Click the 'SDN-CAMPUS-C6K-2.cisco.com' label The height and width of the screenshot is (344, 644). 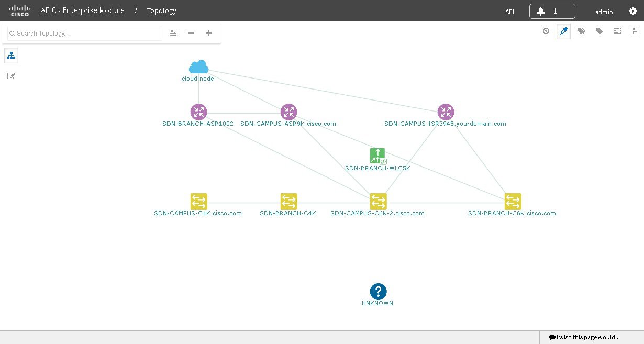coord(377,213)
